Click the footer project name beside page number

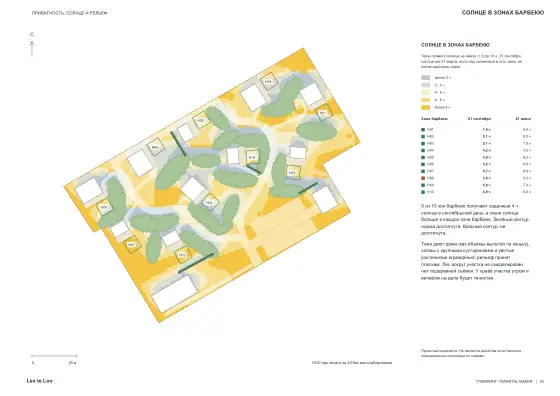pyautogui.click(x=504, y=381)
